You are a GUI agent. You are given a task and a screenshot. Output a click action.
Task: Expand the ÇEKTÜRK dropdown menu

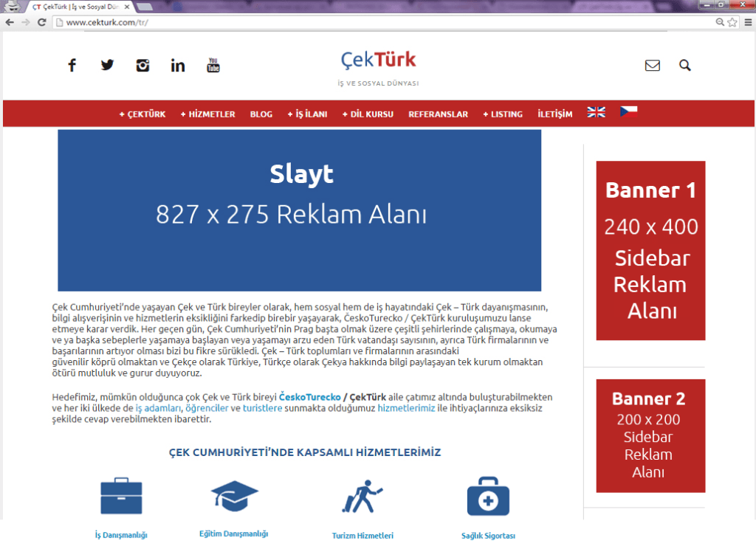click(x=142, y=114)
